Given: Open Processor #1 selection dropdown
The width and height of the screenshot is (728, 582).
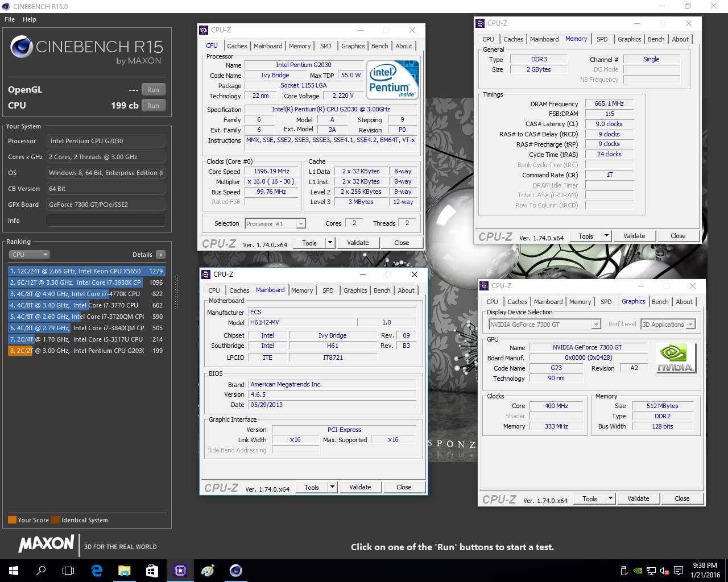Looking at the screenshot, I should point(276,224).
